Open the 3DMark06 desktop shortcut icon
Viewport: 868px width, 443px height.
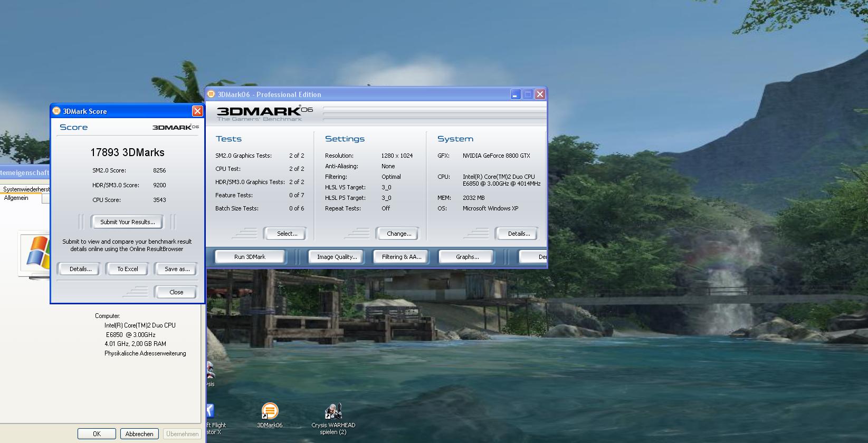(270, 411)
